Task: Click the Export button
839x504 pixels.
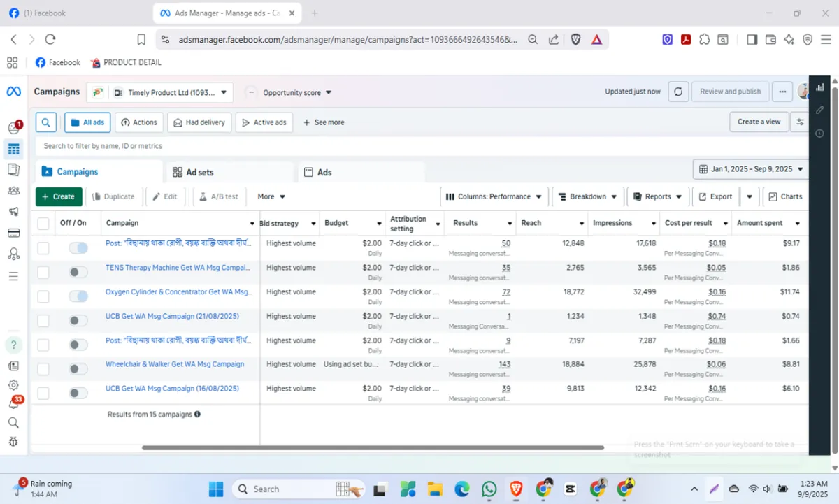Action: (x=716, y=196)
